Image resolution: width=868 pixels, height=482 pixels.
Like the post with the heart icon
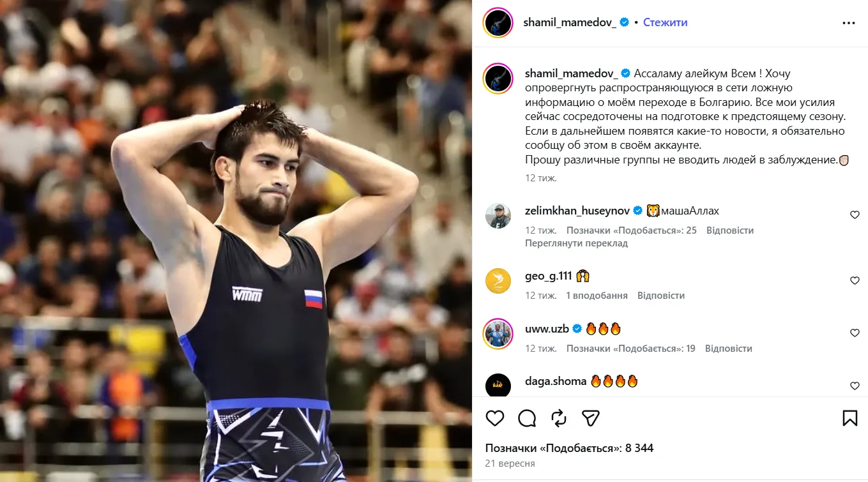point(495,418)
